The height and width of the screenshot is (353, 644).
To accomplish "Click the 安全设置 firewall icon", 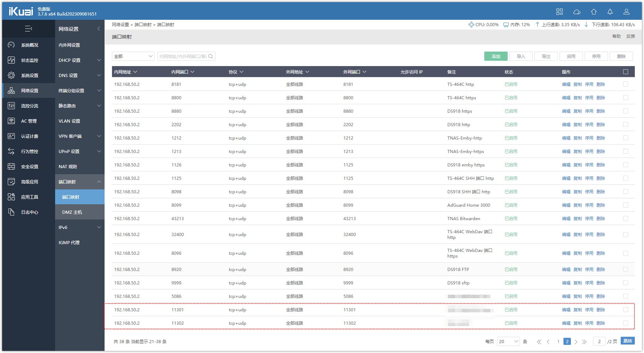I will click(x=11, y=166).
